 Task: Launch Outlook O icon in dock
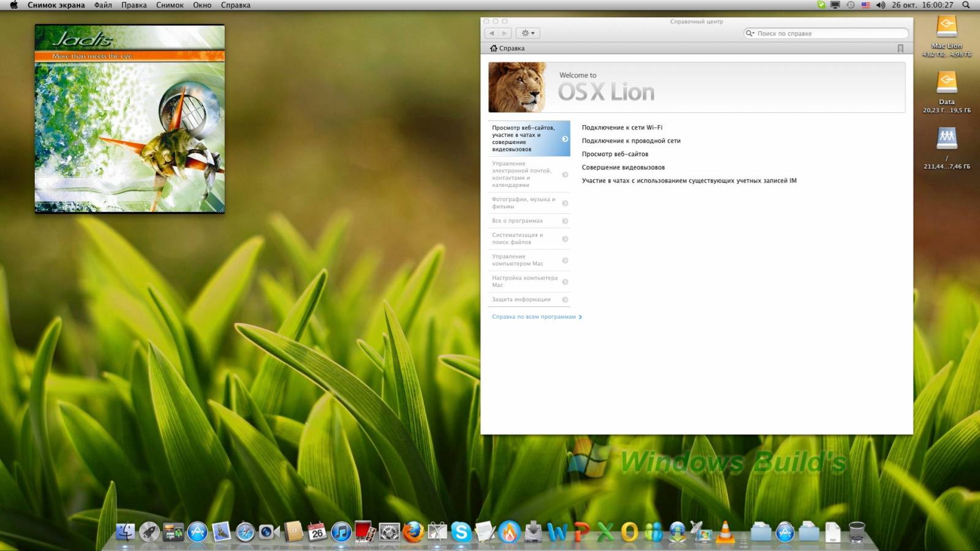[x=629, y=531]
